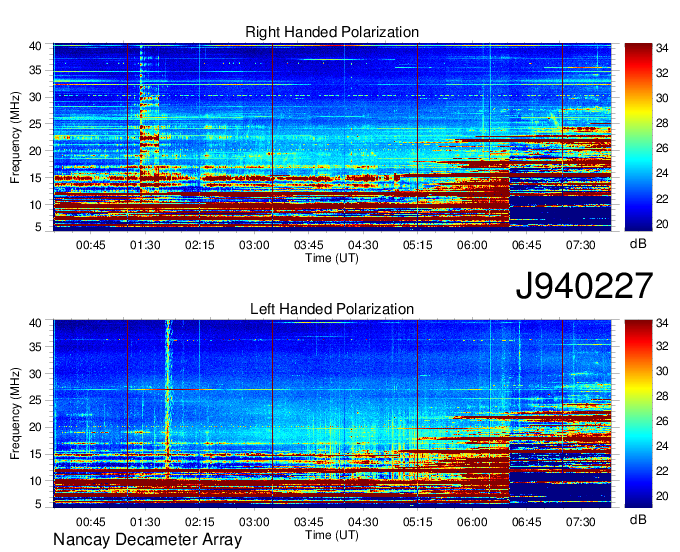Click the 30 MHz tick of Right Handed plot
This screenshot has width=680, height=552.
[x=35, y=97]
